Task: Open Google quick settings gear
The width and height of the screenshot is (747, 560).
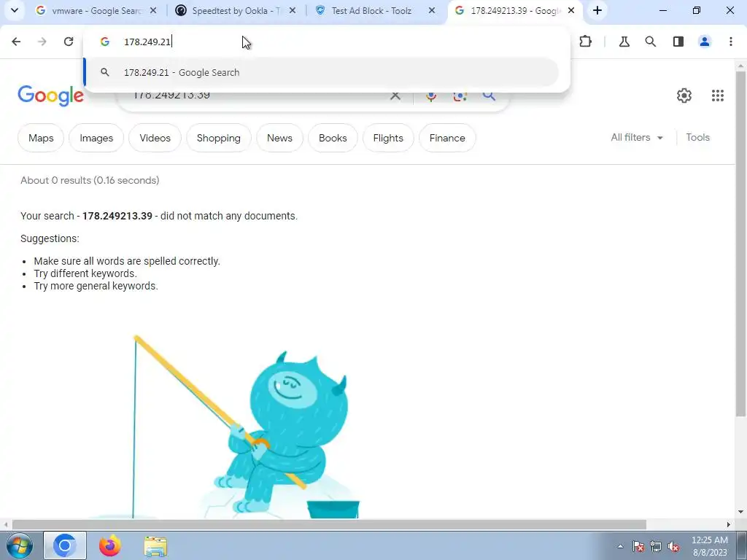Action: coord(684,96)
